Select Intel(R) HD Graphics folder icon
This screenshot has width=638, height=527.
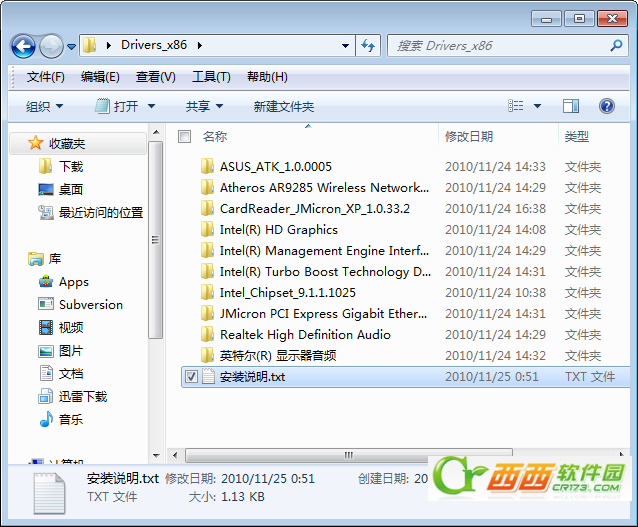tap(207, 229)
